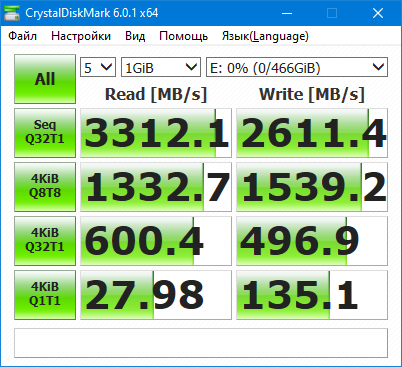Open the Помощь menu
Image resolution: width=402 pixels, height=367 pixels.
pyautogui.click(x=184, y=36)
